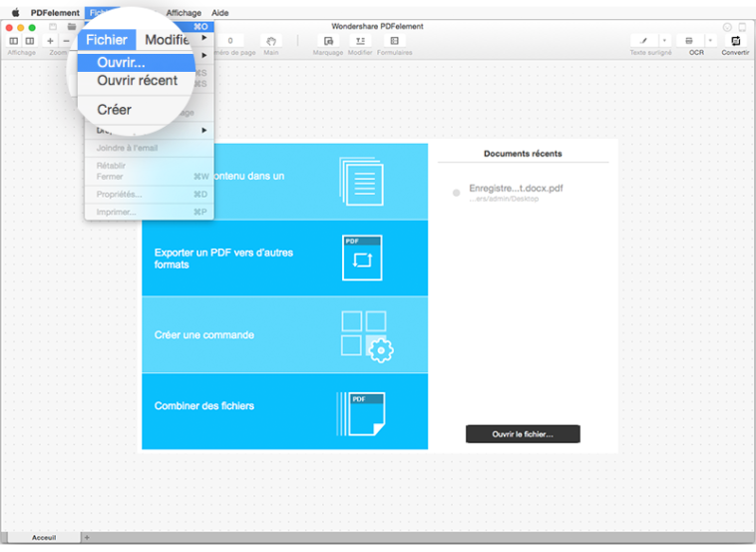Open the Combiner des fichiers tile
This screenshot has width=756, height=552.
pos(284,411)
